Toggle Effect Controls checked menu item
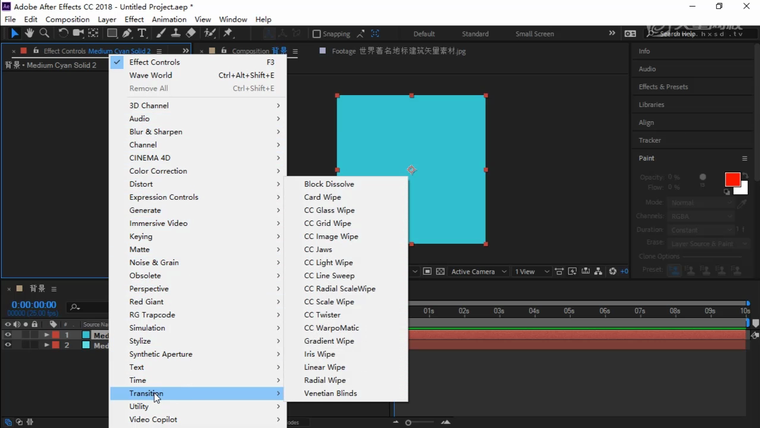The height and width of the screenshot is (428, 760). click(x=154, y=62)
